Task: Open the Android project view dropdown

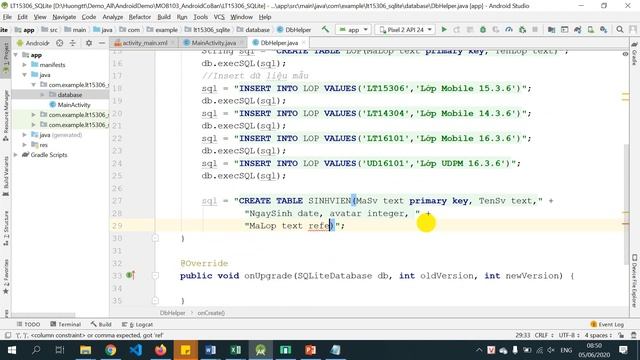Action: pos(33,43)
